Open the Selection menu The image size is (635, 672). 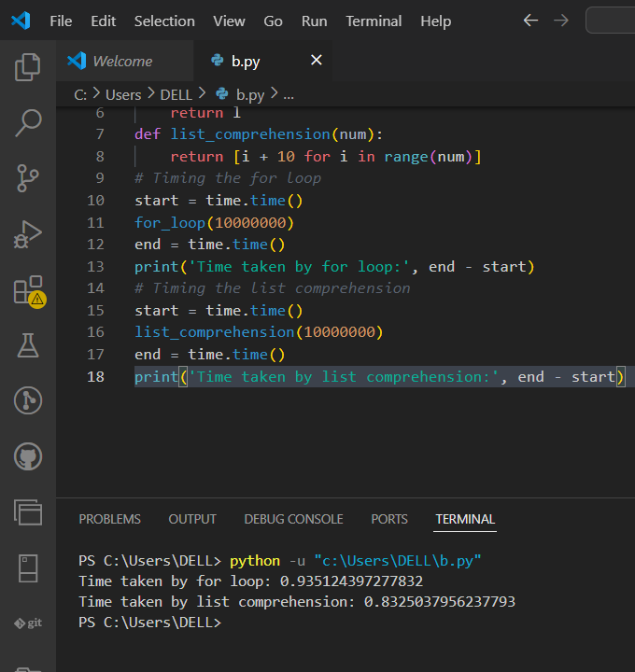[x=164, y=21]
